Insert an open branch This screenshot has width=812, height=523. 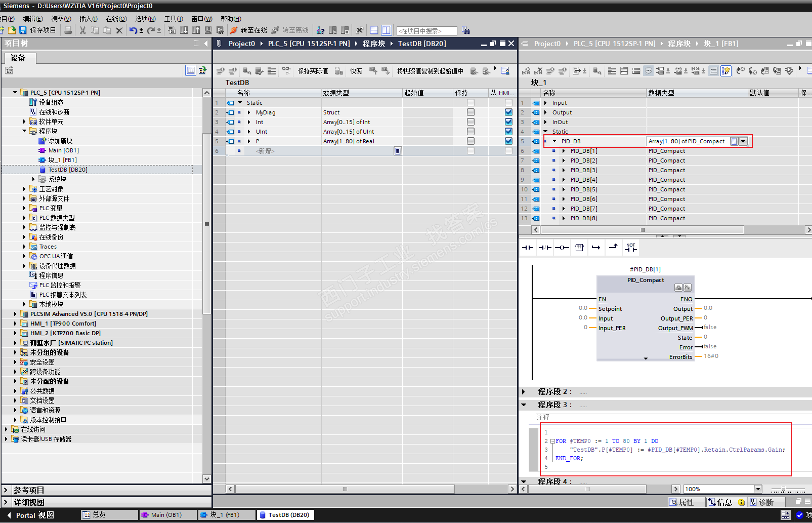click(596, 248)
